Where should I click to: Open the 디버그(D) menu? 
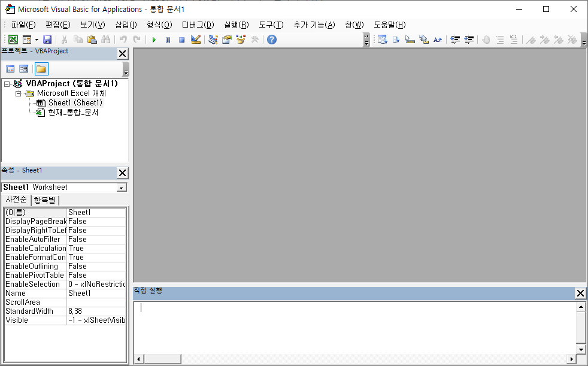(198, 25)
